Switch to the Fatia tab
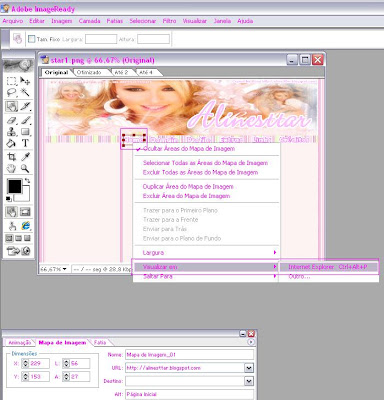Screen dimensions: 384x400 tap(100, 342)
